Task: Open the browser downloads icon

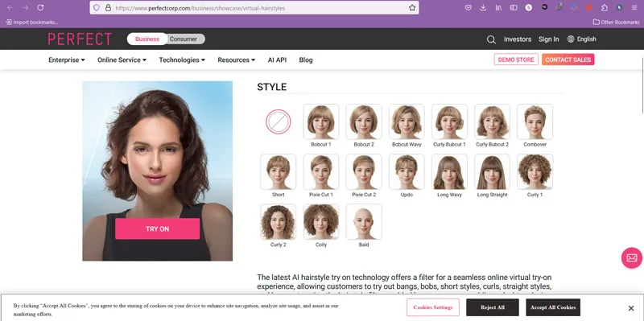Action: point(483,8)
